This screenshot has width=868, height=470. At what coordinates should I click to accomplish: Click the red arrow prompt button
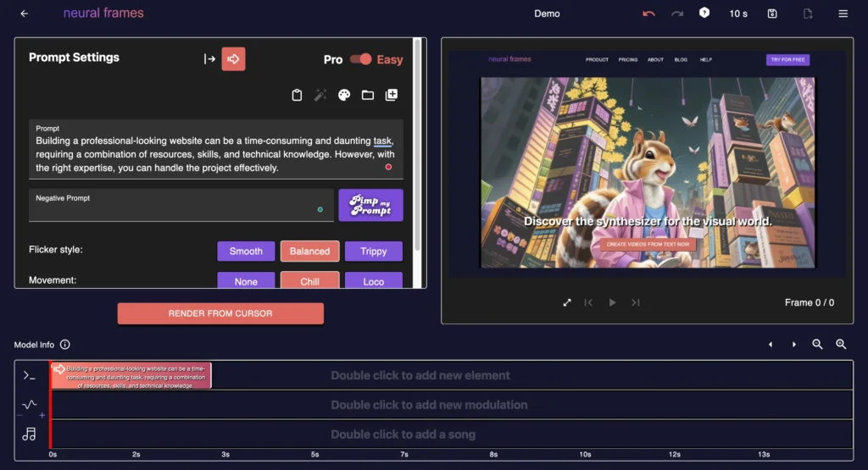point(234,58)
